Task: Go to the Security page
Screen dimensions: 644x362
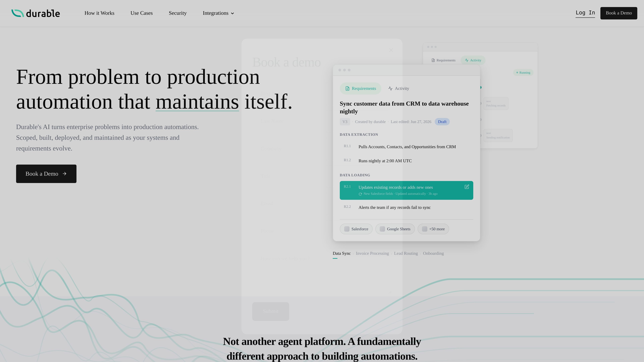Action: tap(177, 13)
